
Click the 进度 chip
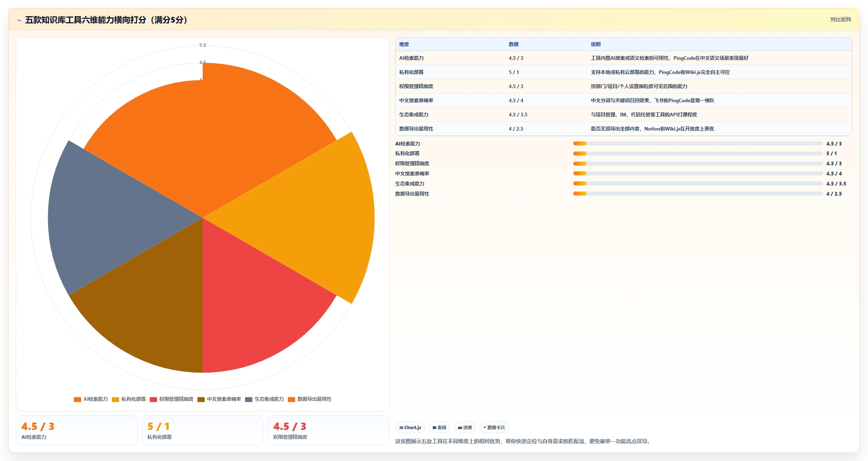click(465, 427)
